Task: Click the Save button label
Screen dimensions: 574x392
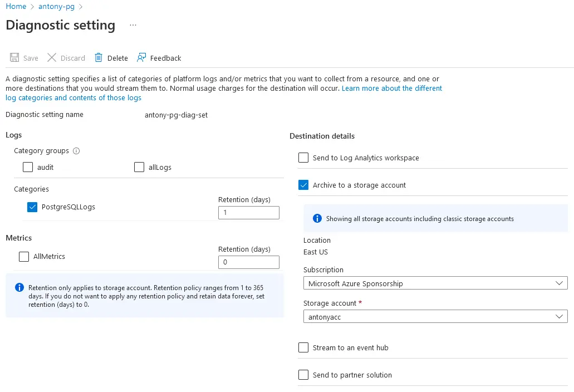Action: tap(31, 58)
